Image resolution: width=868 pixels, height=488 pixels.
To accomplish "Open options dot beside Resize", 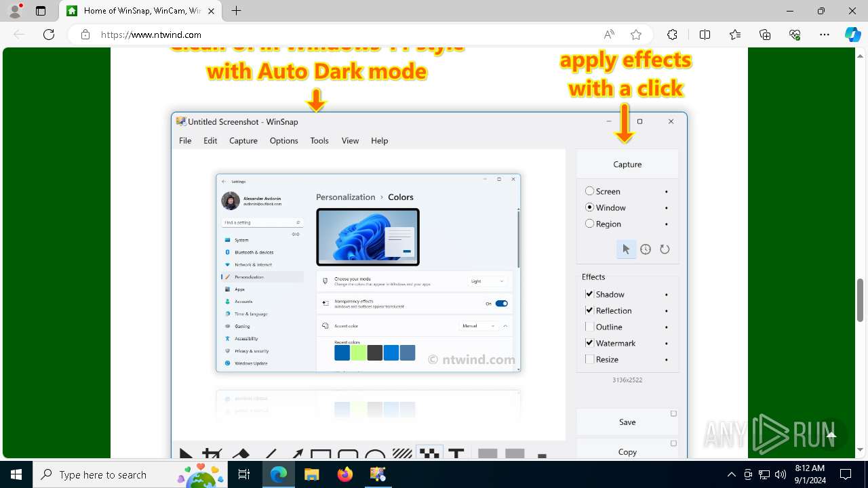I will [x=667, y=360].
